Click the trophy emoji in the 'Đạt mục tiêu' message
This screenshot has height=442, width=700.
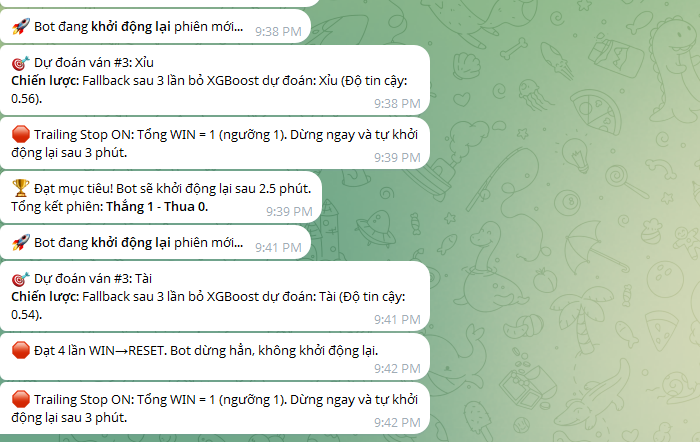click(x=21, y=188)
